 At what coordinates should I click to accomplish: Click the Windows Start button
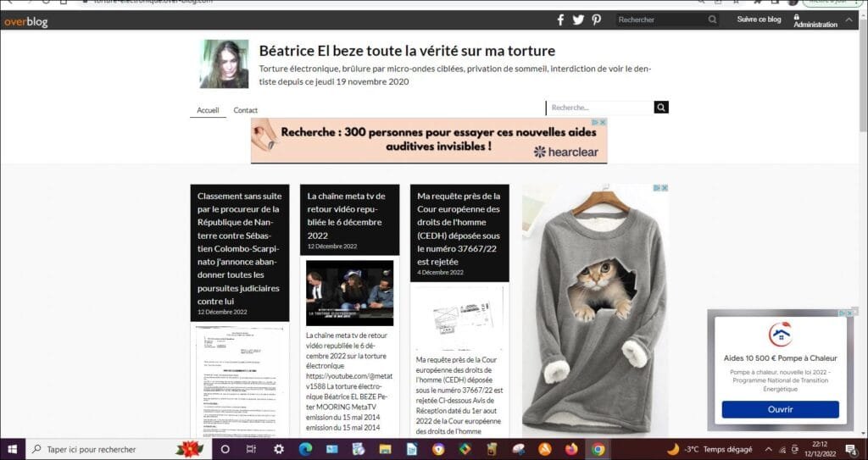click(x=12, y=449)
